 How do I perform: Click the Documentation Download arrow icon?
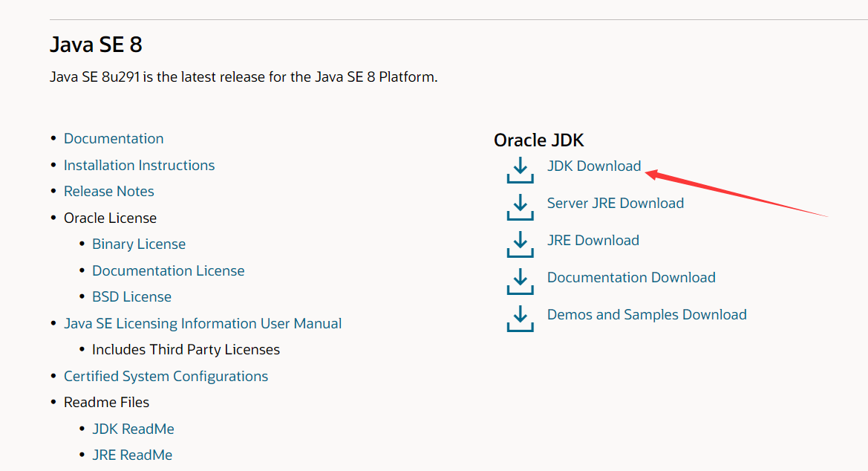pos(520,280)
